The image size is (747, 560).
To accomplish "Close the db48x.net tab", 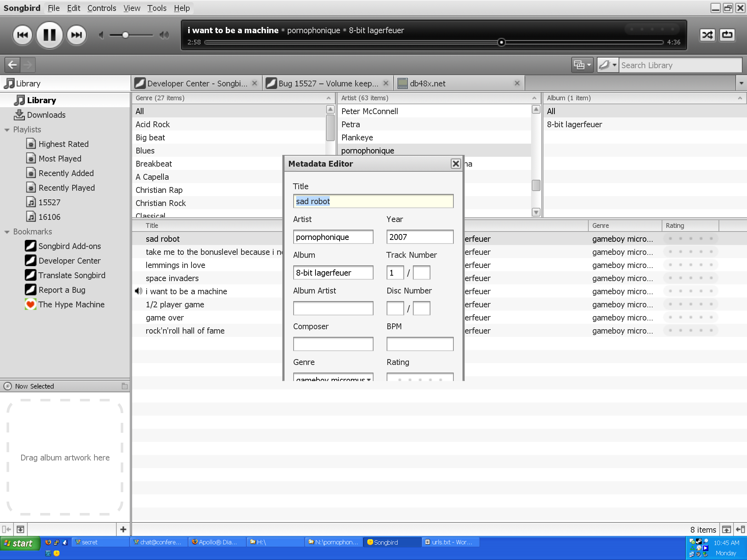I will coord(517,83).
